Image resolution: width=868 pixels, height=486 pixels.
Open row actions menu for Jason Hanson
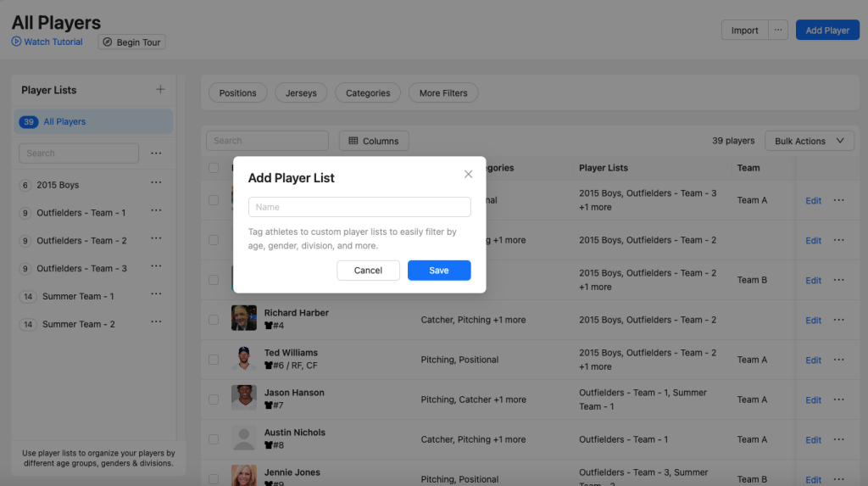click(x=838, y=399)
